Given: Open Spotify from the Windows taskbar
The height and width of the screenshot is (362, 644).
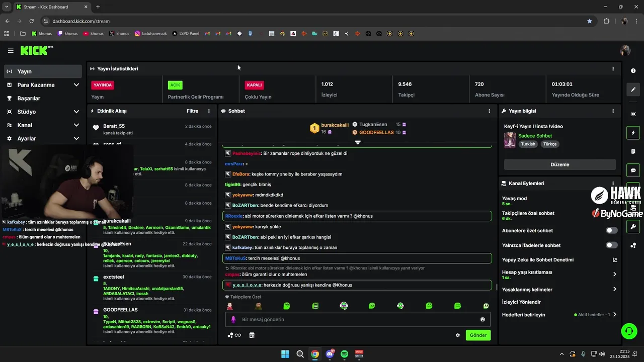Looking at the screenshot, I should 345,354.
